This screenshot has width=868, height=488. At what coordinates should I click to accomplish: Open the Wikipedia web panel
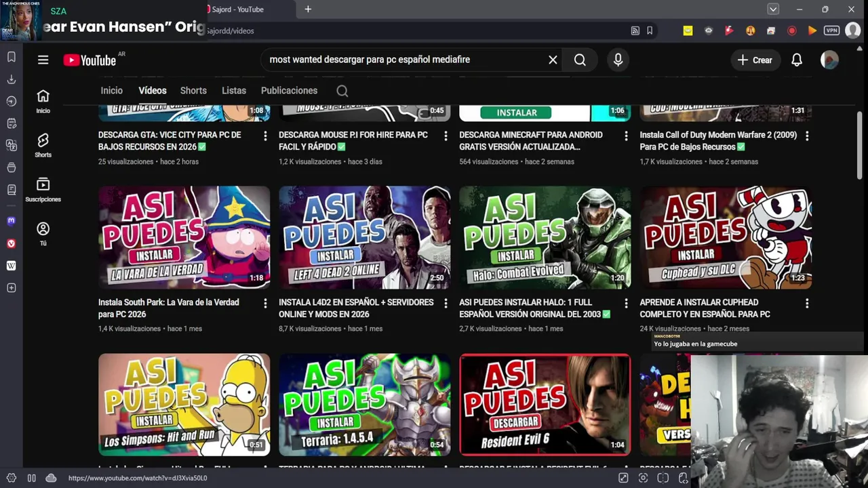coord(12,266)
